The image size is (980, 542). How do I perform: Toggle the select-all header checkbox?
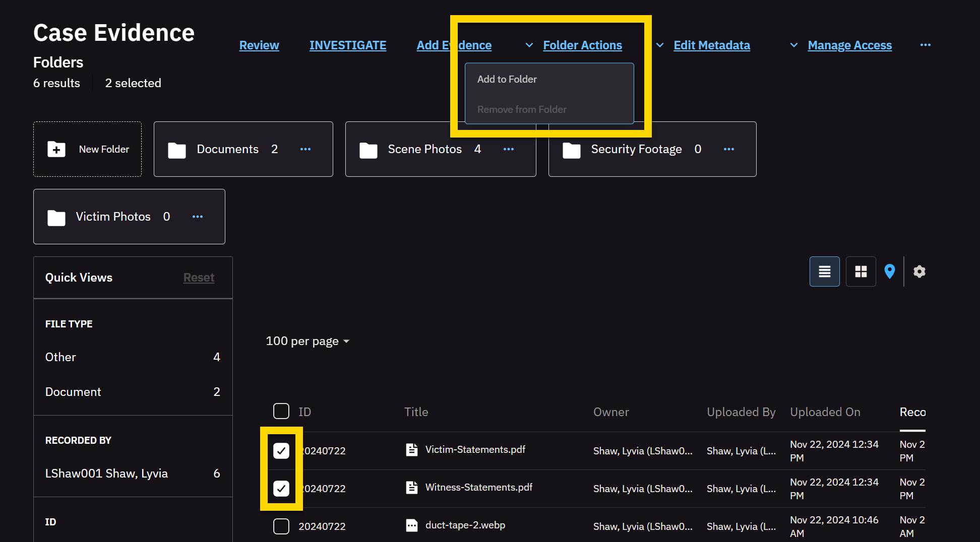(281, 411)
